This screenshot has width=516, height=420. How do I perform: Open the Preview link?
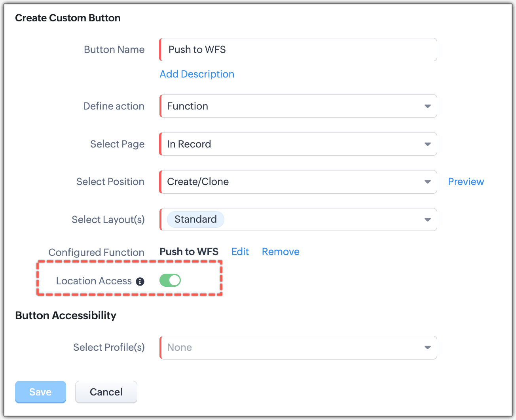point(466,182)
